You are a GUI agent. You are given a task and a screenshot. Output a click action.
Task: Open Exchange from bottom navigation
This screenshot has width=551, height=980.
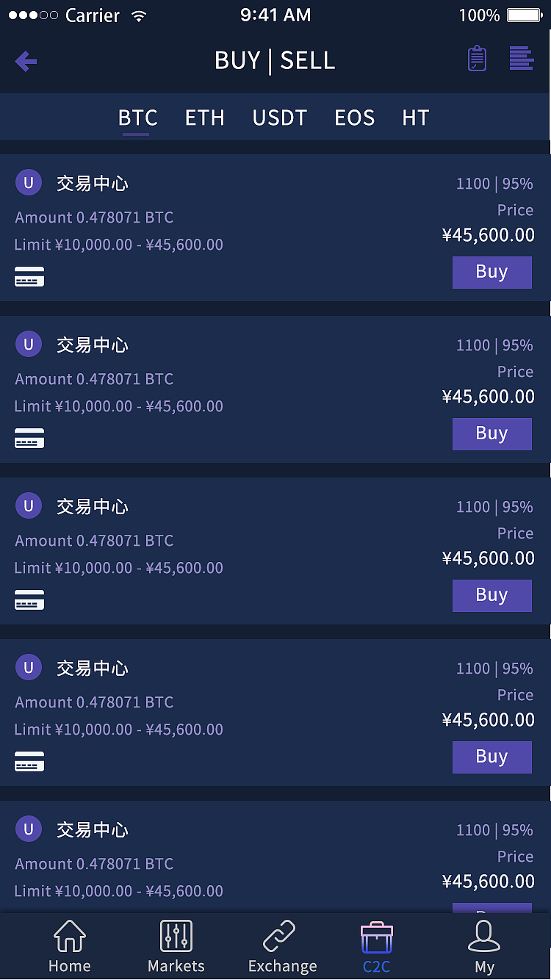pyautogui.click(x=282, y=946)
